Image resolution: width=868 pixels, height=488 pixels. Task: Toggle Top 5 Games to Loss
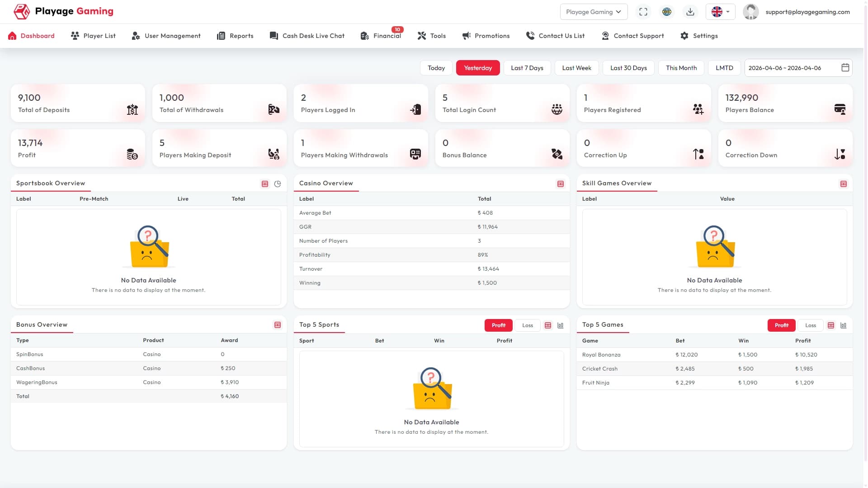[811, 325]
